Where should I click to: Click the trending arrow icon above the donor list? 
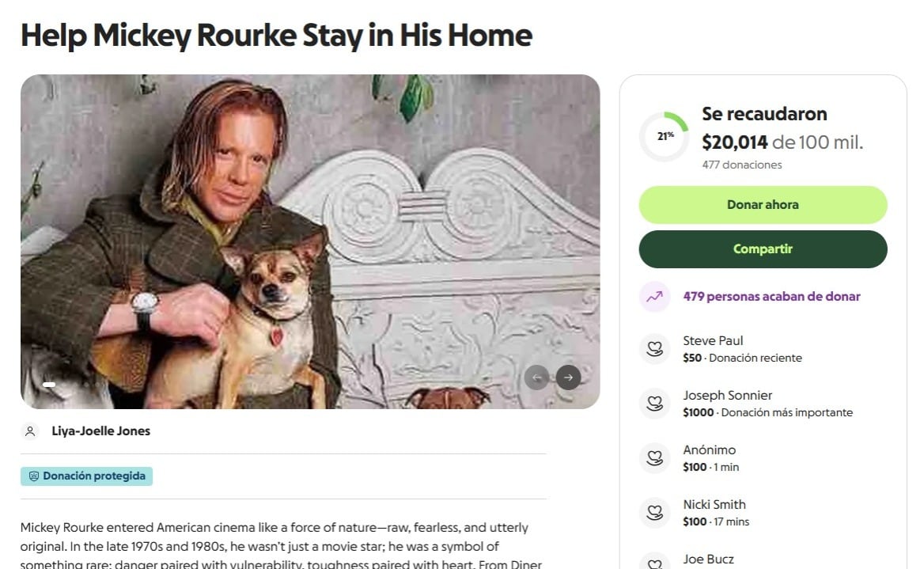pos(653,296)
